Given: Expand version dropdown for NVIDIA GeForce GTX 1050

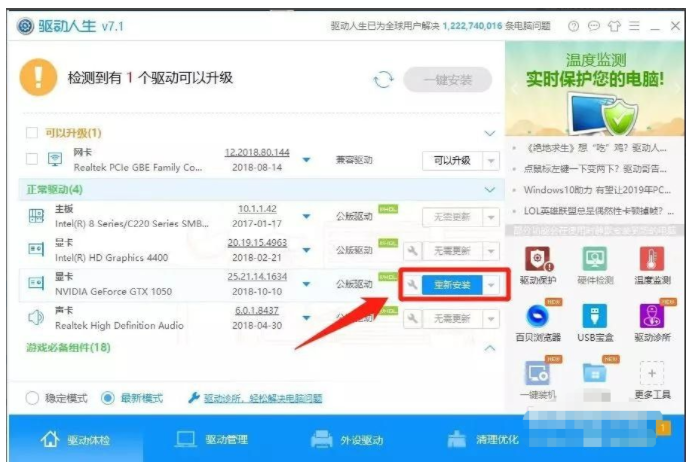Looking at the screenshot, I should pyautogui.click(x=307, y=284).
